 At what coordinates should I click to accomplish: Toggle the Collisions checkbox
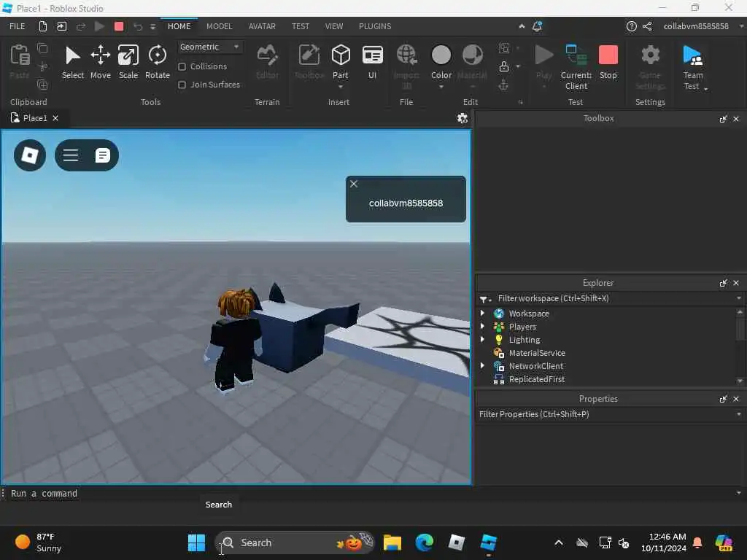point(182,66)
